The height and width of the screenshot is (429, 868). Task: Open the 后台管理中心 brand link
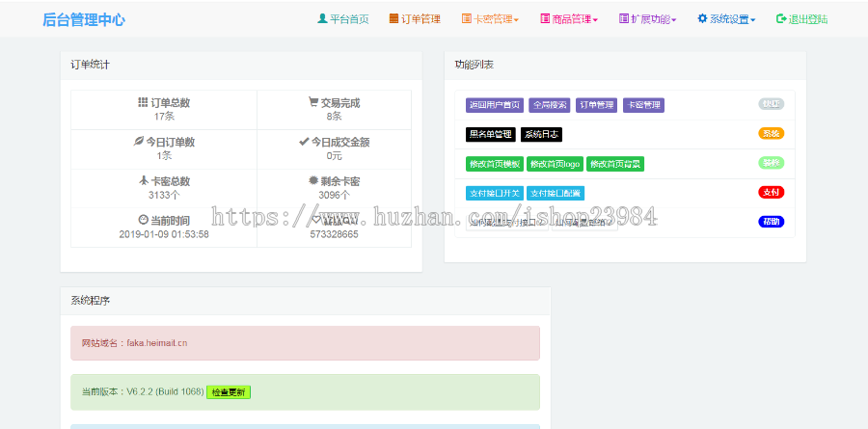tap(84, 20)
